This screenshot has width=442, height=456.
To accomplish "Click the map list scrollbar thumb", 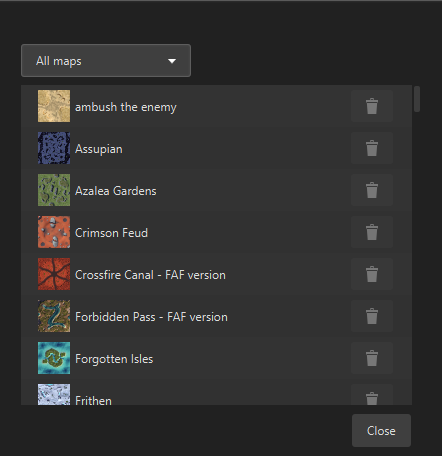I will point(417,99).
